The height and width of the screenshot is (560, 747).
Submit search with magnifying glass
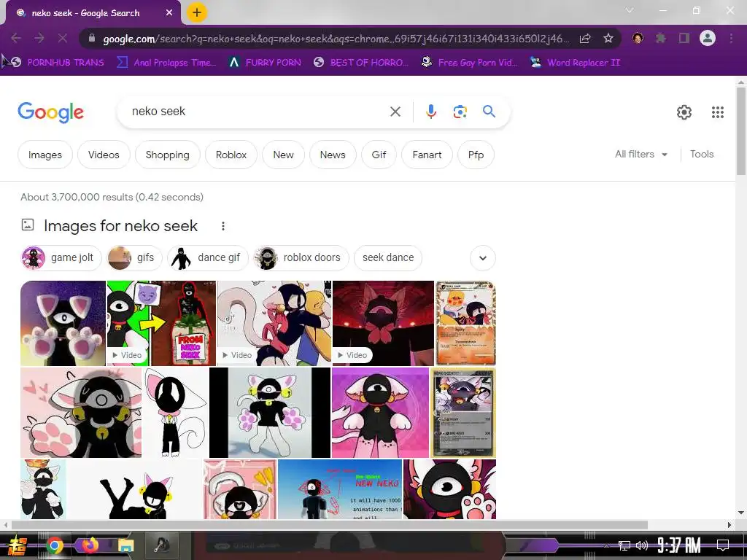click(x=489, y=112)
